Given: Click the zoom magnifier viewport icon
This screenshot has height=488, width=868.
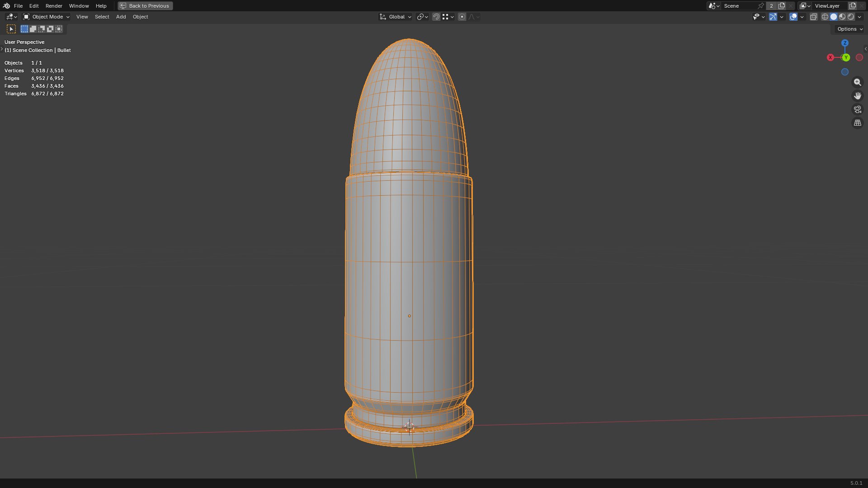Looking at the screenshot, I should (857, 82).
